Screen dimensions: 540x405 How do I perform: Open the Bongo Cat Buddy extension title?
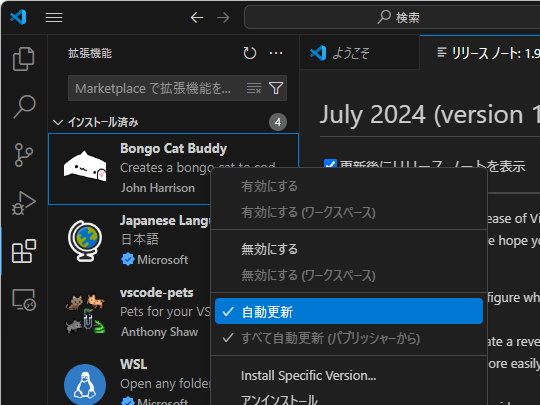click(x=173, y=148)
